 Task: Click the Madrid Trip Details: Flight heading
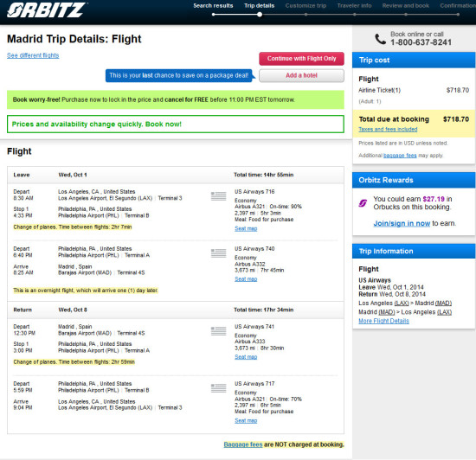pyautogui.click(x=74, y=39)
